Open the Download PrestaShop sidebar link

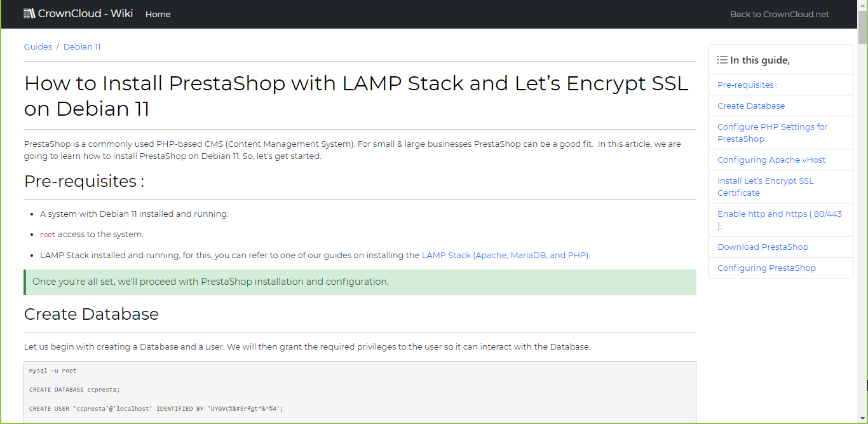pyautogui.click(x=763, y=247)
